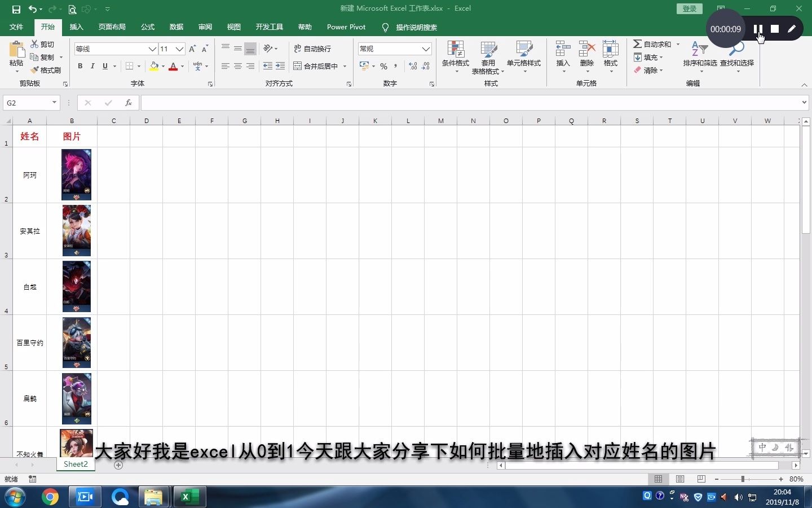The height and width of the screenshot is (508, 812).
Task: Apply percent style to the cell
Action: coord(383,66)
